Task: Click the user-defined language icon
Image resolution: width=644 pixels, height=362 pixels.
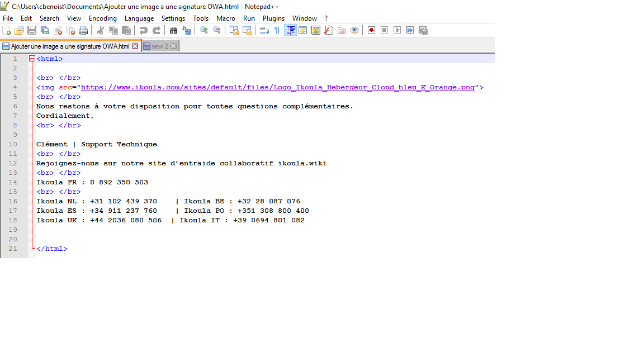Action: [x=303, y=30]
